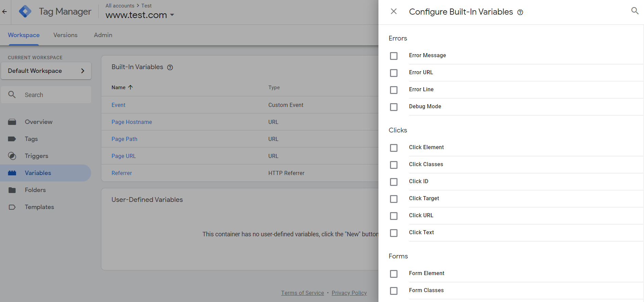
Task: Click the Triggers sidebar icon
Action: click(12, 156)
